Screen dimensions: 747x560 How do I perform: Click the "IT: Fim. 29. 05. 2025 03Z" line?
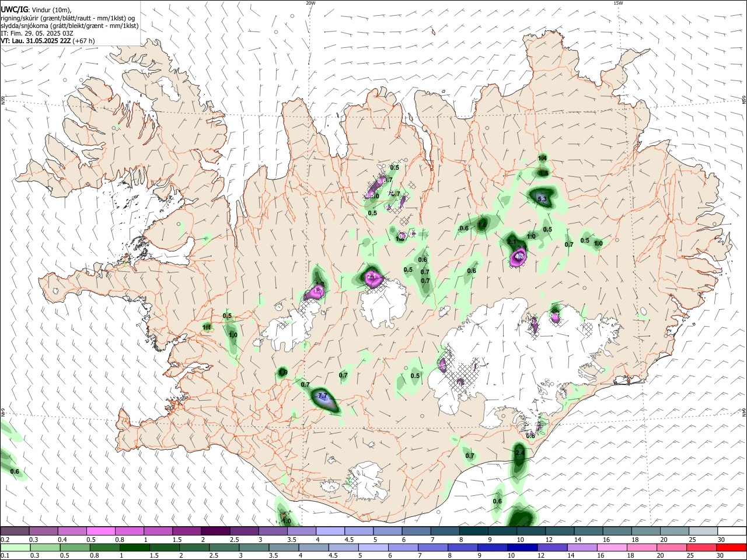tap(37, 33)
